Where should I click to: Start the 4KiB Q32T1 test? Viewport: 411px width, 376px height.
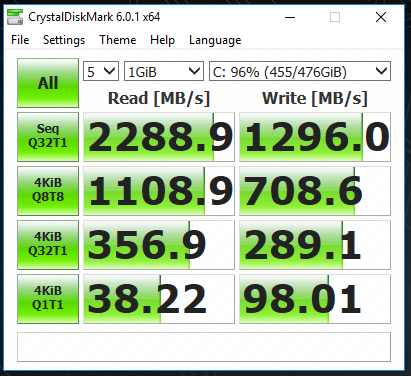click(48, 245)
